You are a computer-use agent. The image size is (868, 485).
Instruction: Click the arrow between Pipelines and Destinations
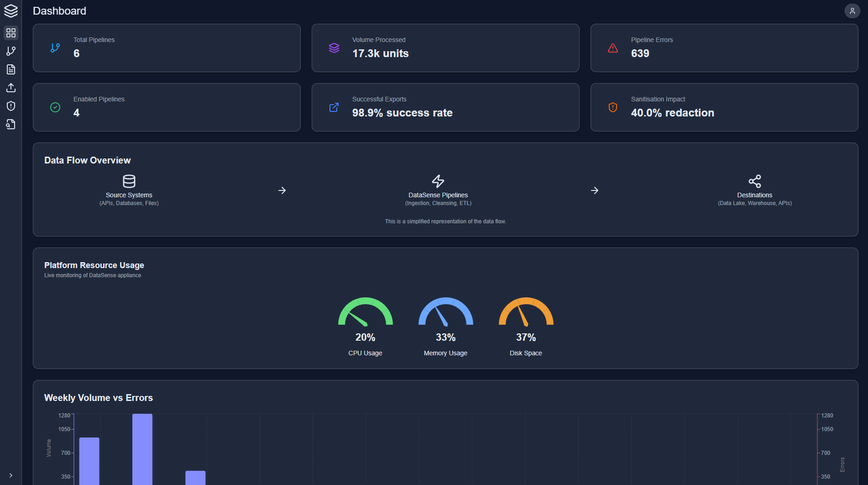click(595, 190)
